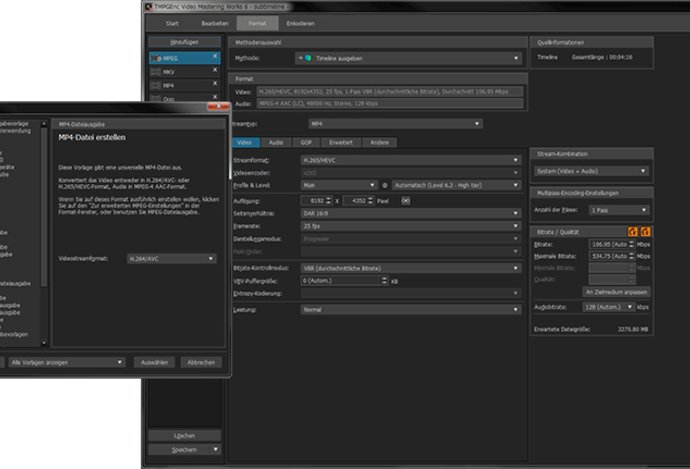Switch to the Audio tab
This screenshot has height=469, width=690.
pyautogui.click(x=276, y=143)
